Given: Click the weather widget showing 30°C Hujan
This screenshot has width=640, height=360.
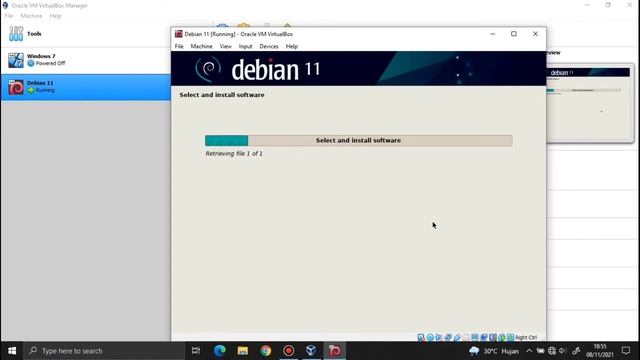Looking at the screenshot, I should [x=494, y=351].
